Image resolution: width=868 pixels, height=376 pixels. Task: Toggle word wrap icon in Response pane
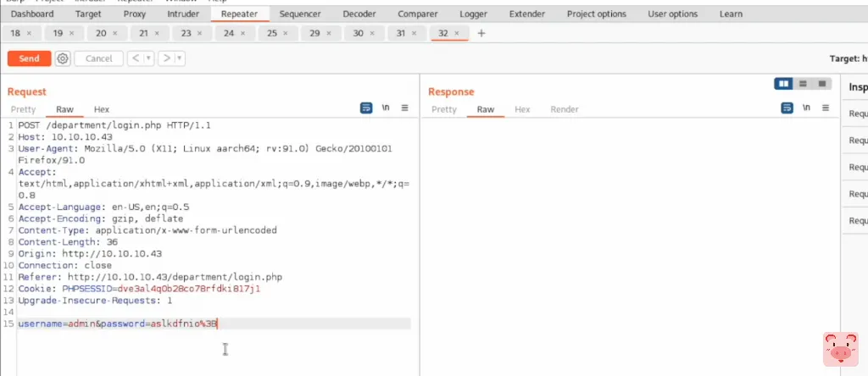click(787, 108)
